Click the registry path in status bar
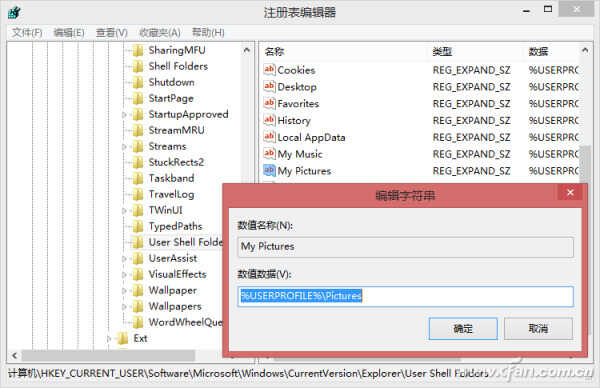Viewport: 600px width, 388px height. click(248, 373)
